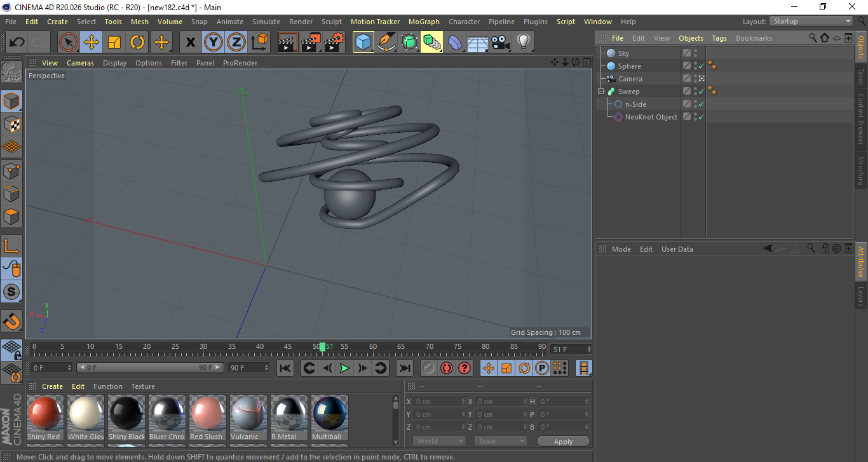Click the Apply button

[x=563, y=441]
